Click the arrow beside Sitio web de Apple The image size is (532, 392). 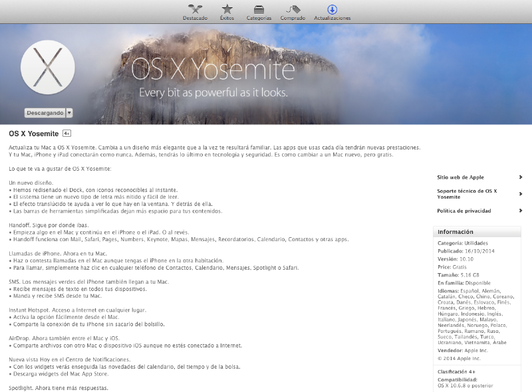point(521,177)
